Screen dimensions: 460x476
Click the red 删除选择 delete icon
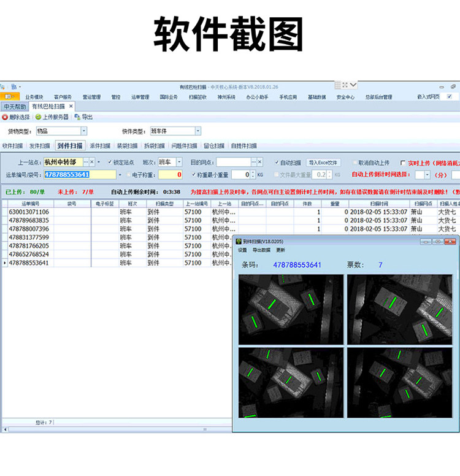click(x=5, y=117)
